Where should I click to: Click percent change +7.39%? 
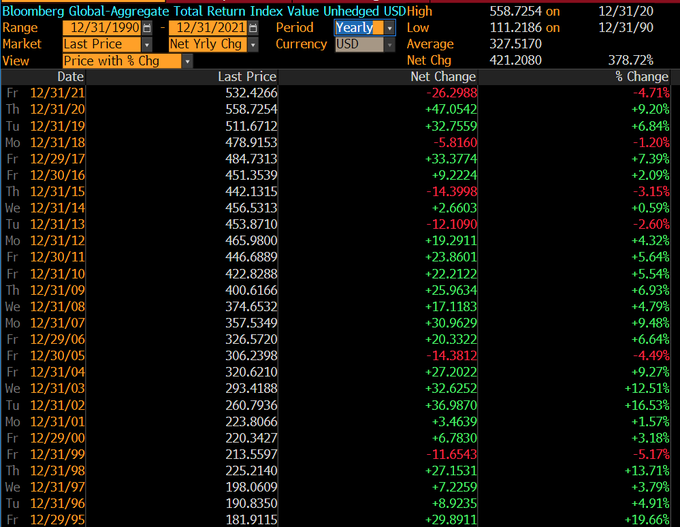click(650, 159)
